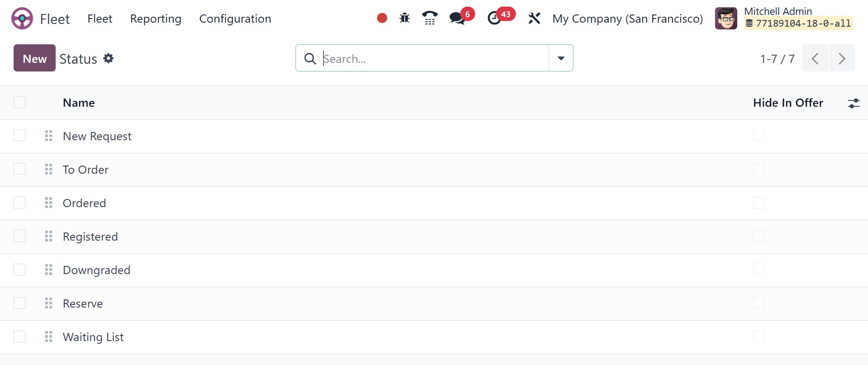868x365 pixels.
Task: Open the Status actions gear icon
Action: click(108, 58)
